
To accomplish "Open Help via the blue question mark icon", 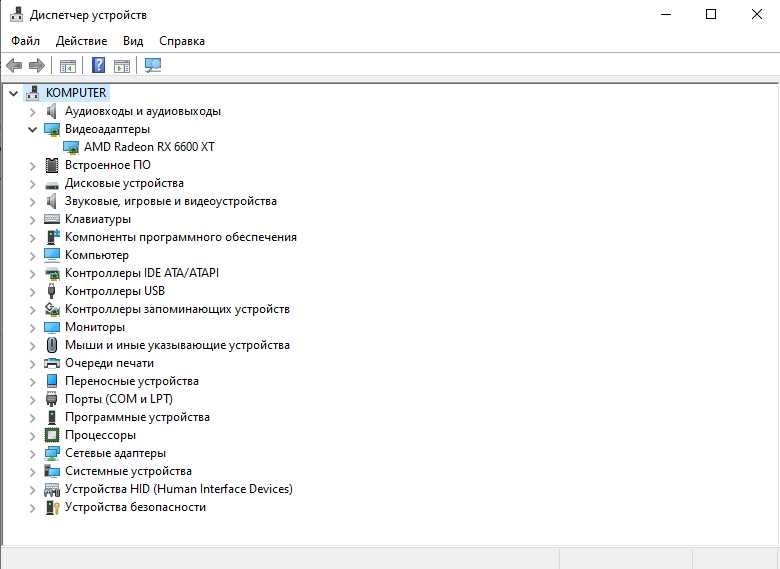I will (x=98, y=65).
